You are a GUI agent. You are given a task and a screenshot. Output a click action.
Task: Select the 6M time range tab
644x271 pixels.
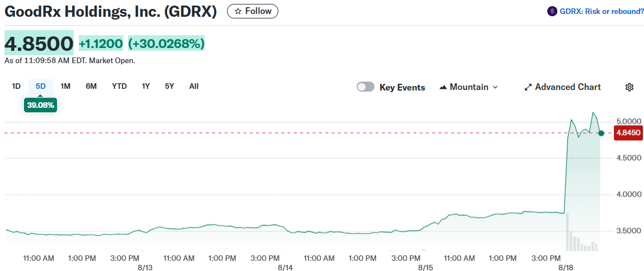(91, 86)
